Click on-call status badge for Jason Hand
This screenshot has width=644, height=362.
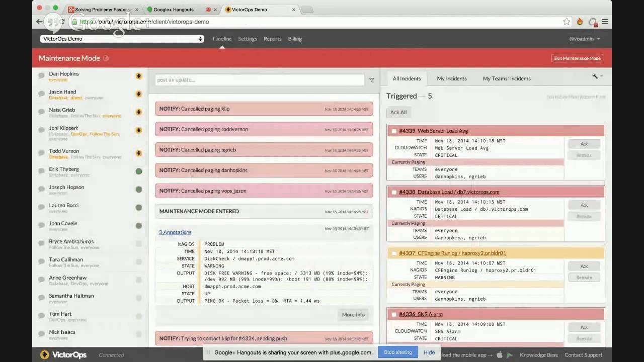[x=139, y=94]
